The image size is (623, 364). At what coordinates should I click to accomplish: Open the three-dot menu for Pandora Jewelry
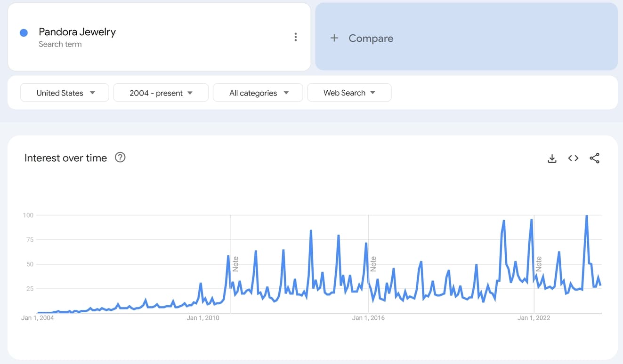[x=296, y=37]
